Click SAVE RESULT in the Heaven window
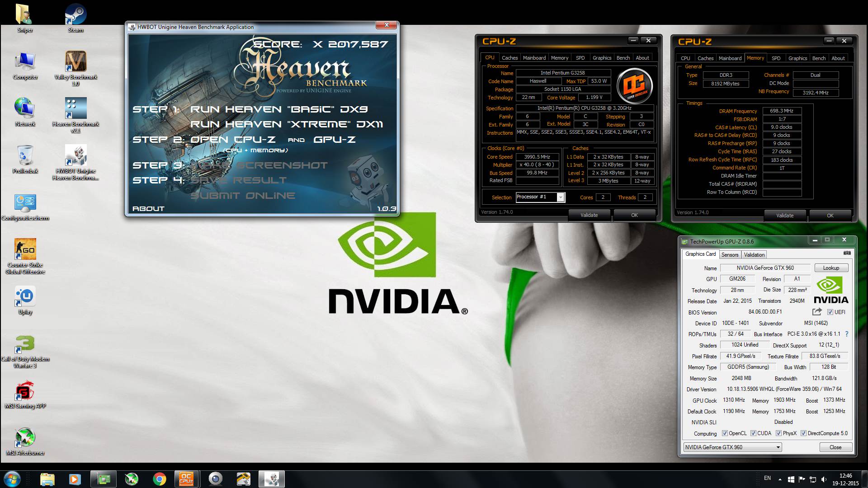 click(x=238, y=180)
